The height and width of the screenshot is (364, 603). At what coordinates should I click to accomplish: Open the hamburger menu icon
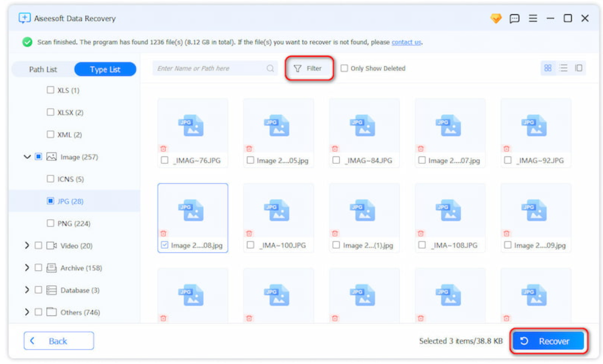coord(532,18)
